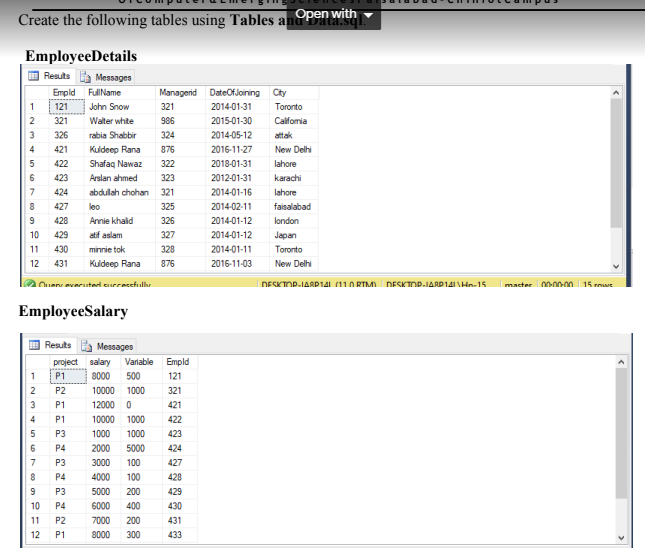Select highlighted P1 cell in salary row 1
This screenshot has height=554, width=645.
tap(68, 376)
